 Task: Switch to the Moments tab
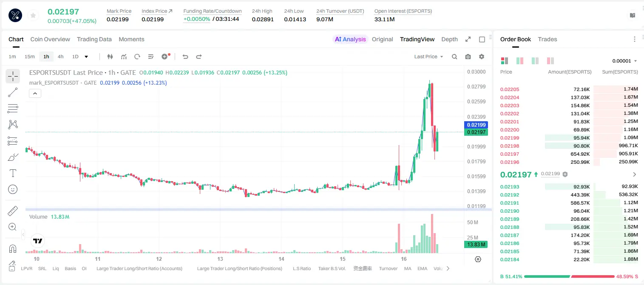tap(131, 39)
